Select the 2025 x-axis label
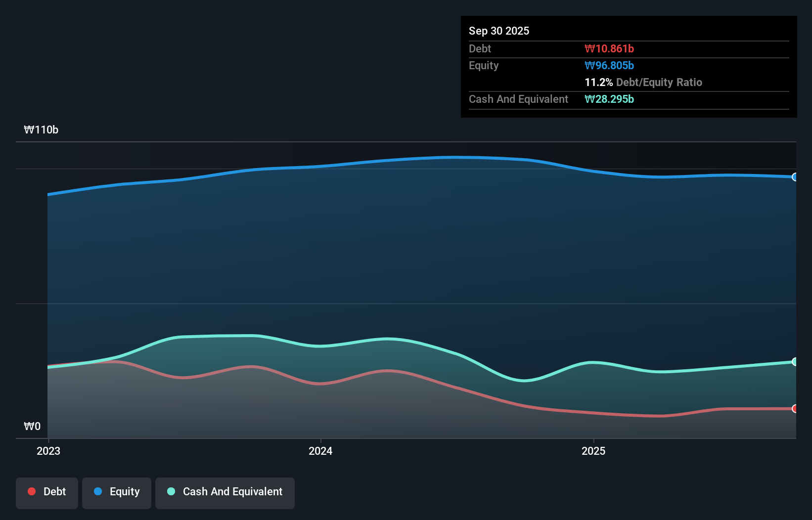Screen dimensions: 812x520 593,451
